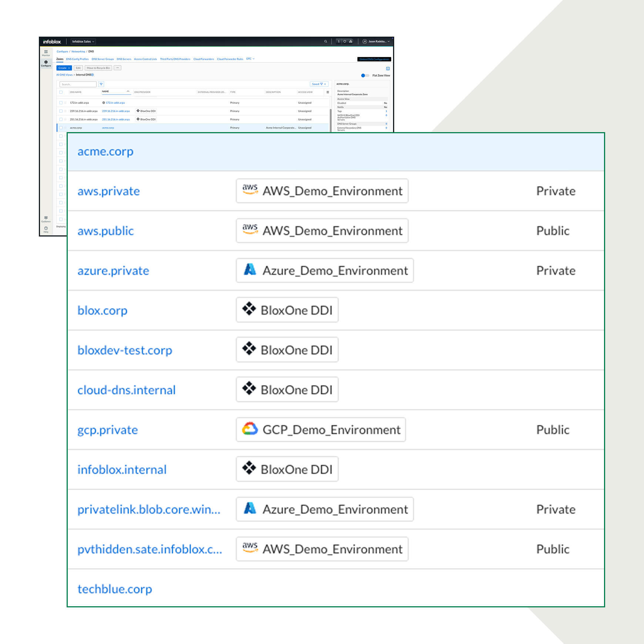Open Help from the sidebar
Screen dimensions: 644x644
click(46, 229)
